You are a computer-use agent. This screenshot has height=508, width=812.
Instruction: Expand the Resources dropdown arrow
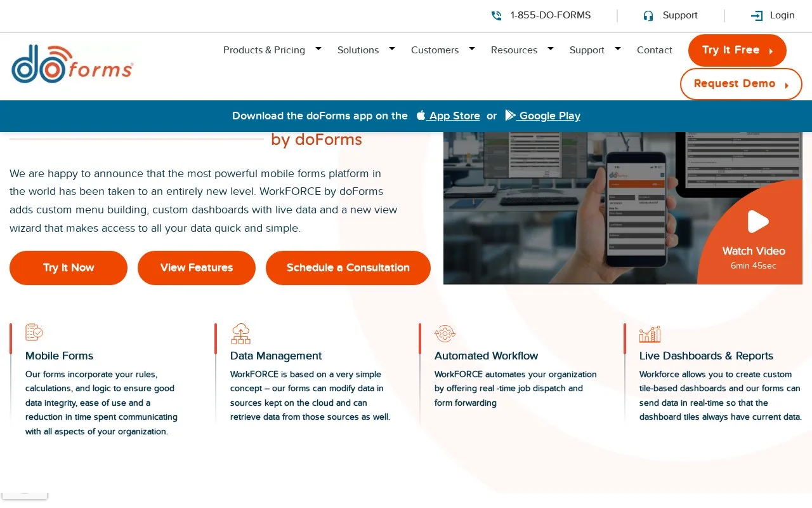tap(551, 48)
